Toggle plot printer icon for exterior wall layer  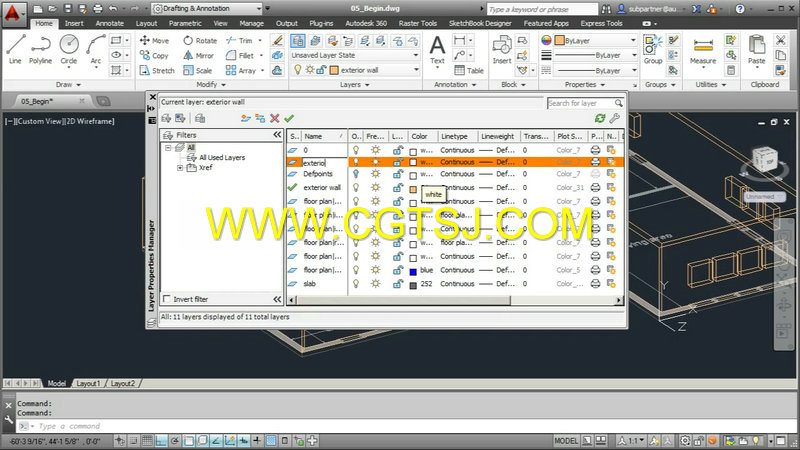(x=595, y=188)
